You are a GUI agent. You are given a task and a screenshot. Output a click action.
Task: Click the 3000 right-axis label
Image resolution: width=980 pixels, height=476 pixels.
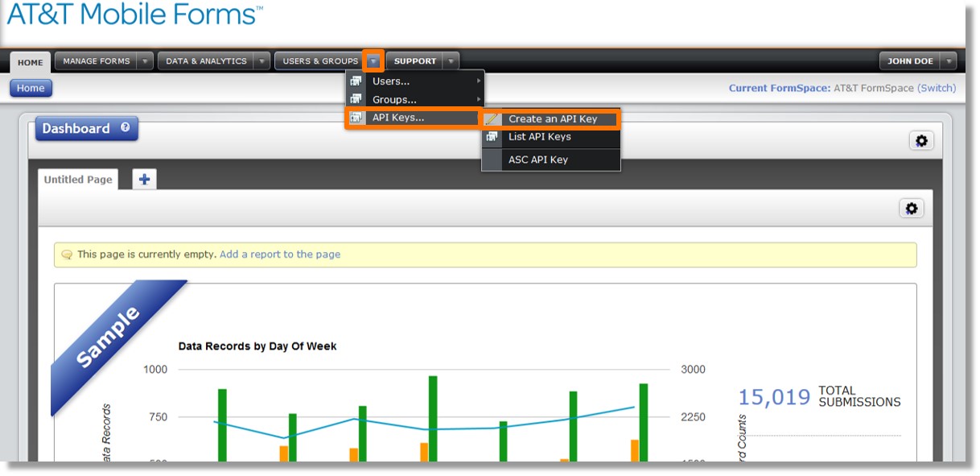coord(693,370)
